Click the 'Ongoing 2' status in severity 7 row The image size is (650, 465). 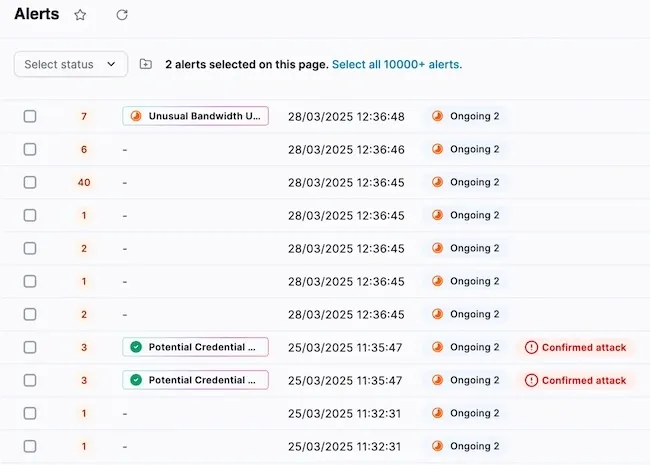tap(466, 116)
